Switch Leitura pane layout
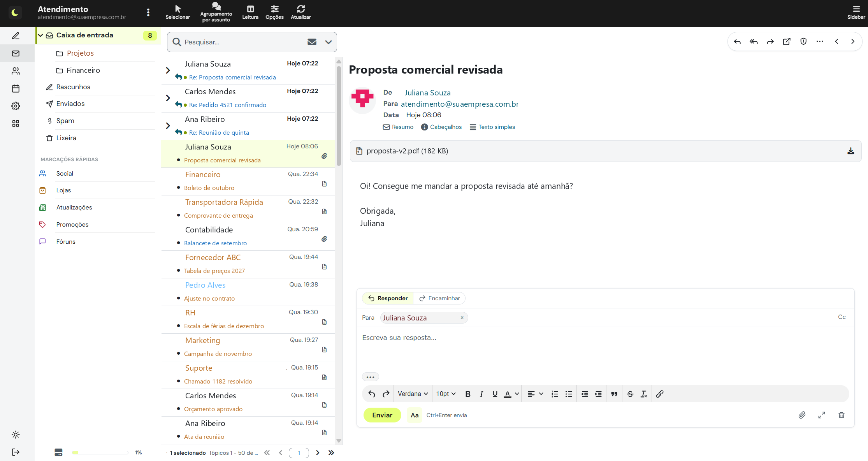The width and height of the screenshot is (868, 461). pyautogui.click(x=250, y=12)
